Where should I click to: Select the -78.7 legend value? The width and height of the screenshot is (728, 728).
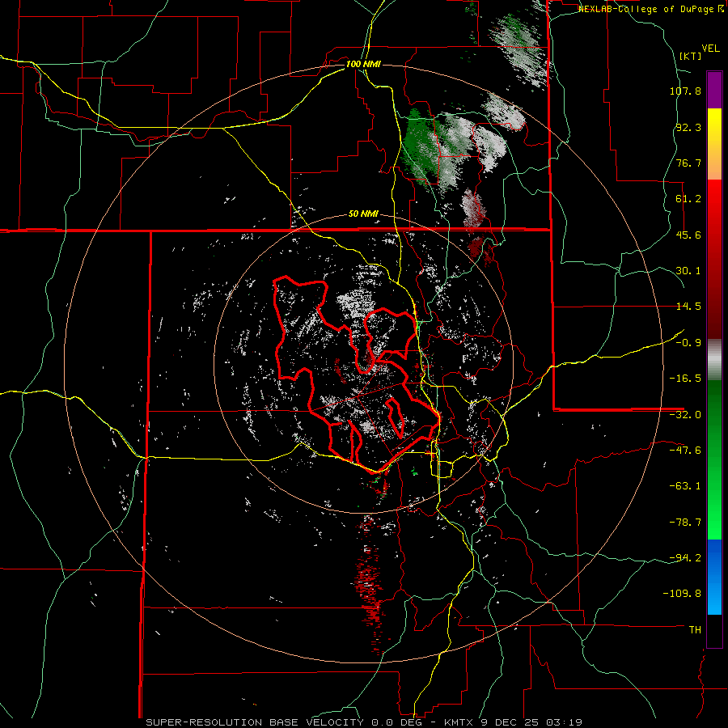[685, 523]
